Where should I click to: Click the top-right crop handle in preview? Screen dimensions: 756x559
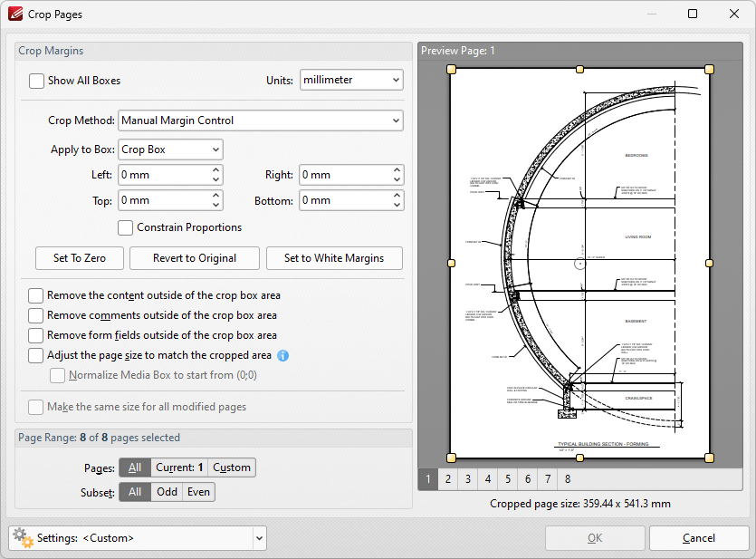(x=709, y=70)
